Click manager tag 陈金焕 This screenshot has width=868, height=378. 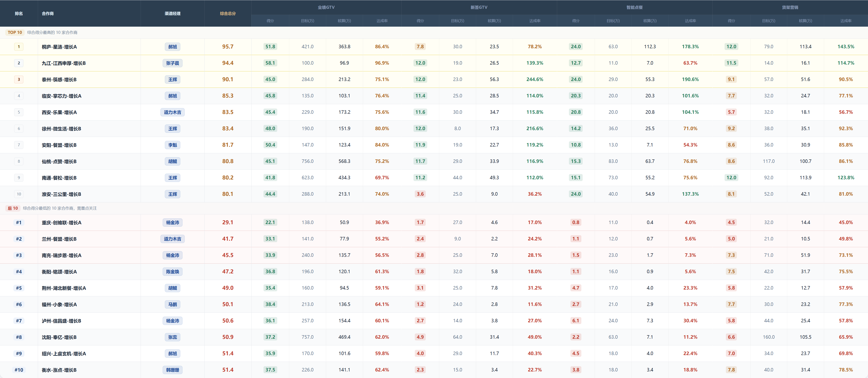pyautogui.click(x=172, y=271)
